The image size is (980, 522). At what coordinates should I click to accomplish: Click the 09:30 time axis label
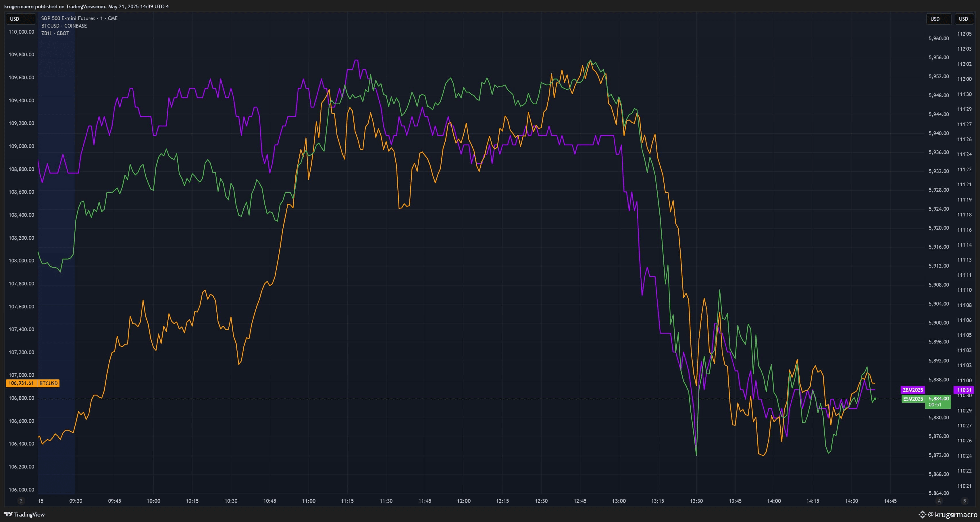tap(76, 501)
